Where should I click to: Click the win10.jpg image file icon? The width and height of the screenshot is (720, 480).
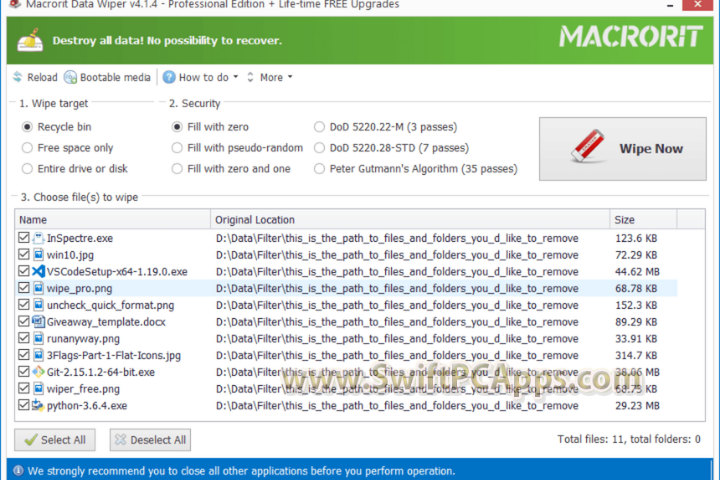39,254
